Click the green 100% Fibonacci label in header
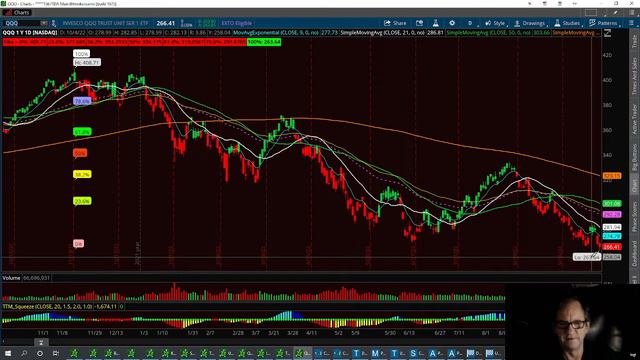Viewport: 640px width, 360px height. (264, 42)
